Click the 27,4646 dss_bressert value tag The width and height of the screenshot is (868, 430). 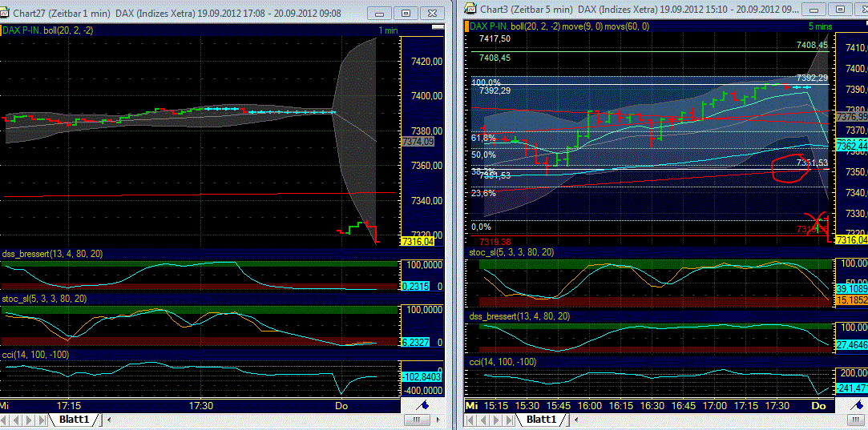pyautogui.click(x=852, y=344)
